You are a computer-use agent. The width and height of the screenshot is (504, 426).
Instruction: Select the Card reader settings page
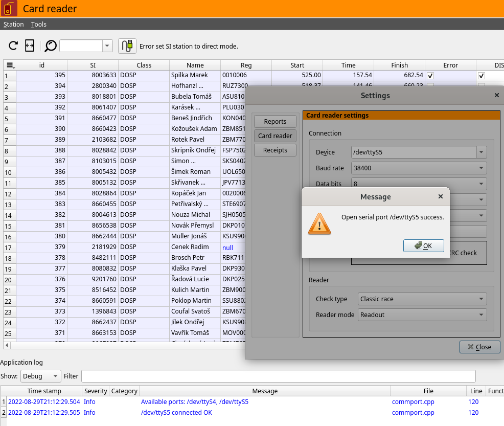click(x=275, y=136)
